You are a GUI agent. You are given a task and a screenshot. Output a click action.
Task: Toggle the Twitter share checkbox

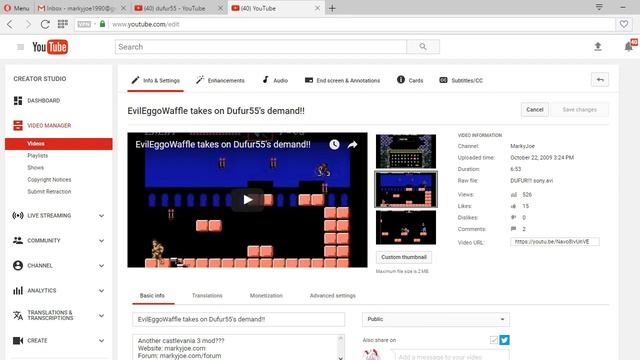pos(493,340)
